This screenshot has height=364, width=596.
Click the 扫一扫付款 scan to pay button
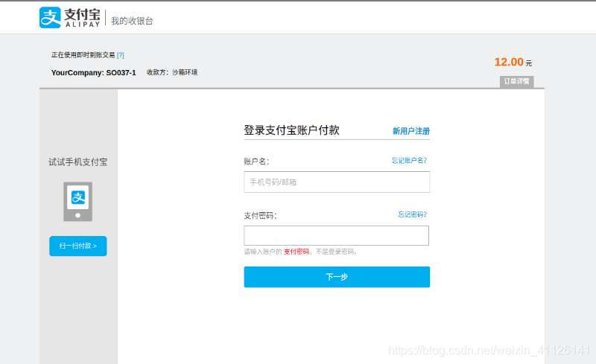click(78, 246)
